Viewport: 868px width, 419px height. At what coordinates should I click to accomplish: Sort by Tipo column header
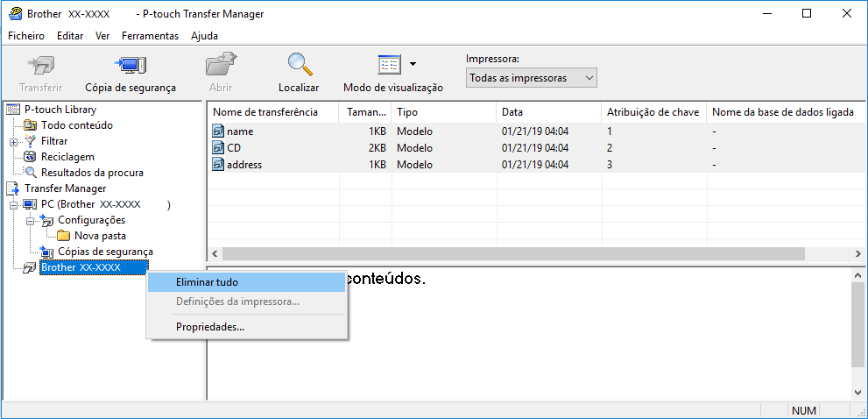pos(444,112)
